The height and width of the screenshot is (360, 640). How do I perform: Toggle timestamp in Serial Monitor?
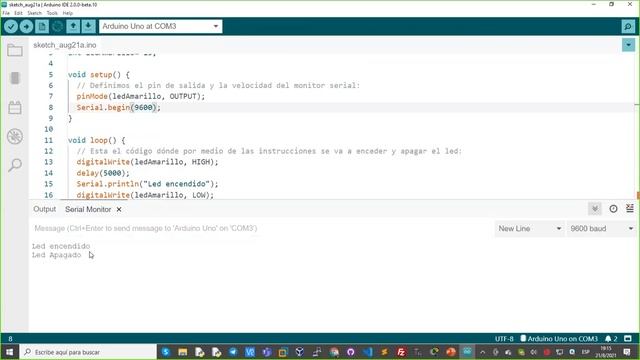click(613, 209)
